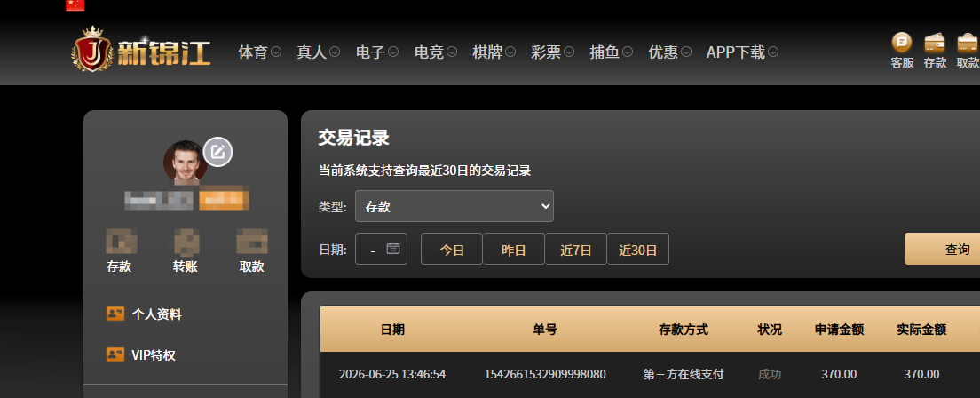Expand the 电子 menu
The width and height of the screenshot is (980, 398).
(377, 52)
